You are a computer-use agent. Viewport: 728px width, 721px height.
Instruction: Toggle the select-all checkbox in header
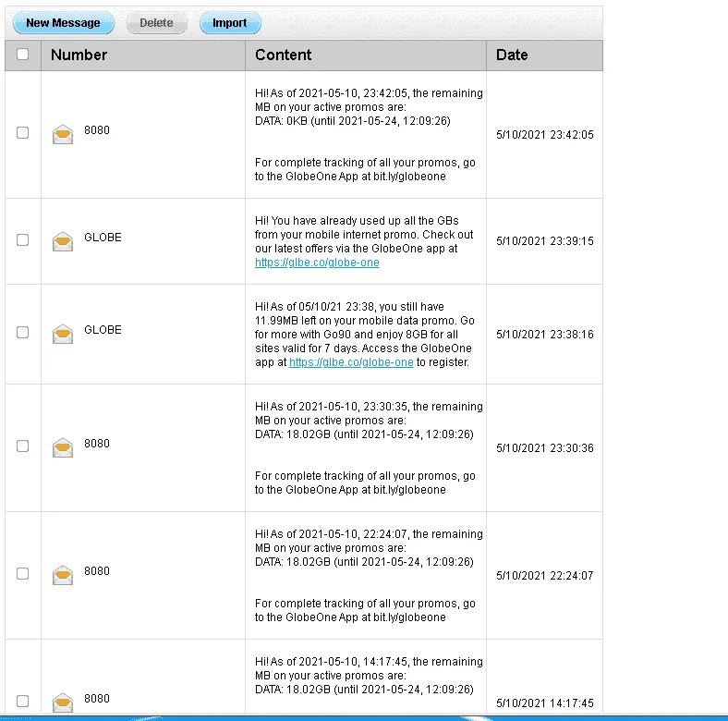point(22,55)
